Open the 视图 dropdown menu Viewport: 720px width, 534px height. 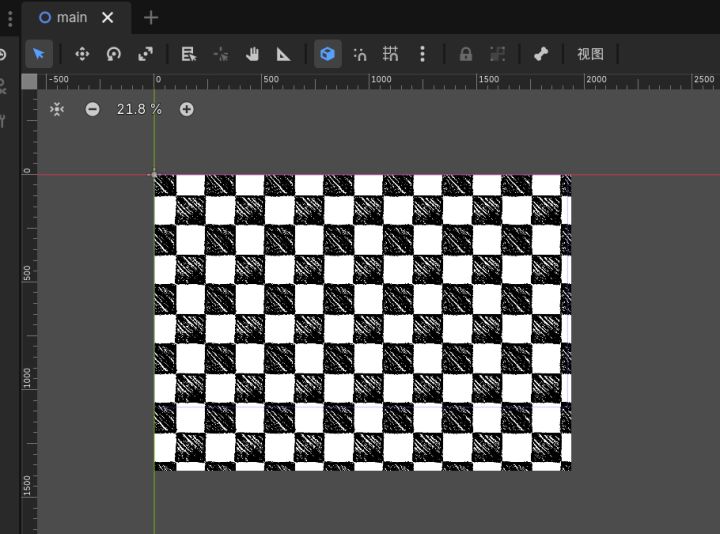(591, 54)
